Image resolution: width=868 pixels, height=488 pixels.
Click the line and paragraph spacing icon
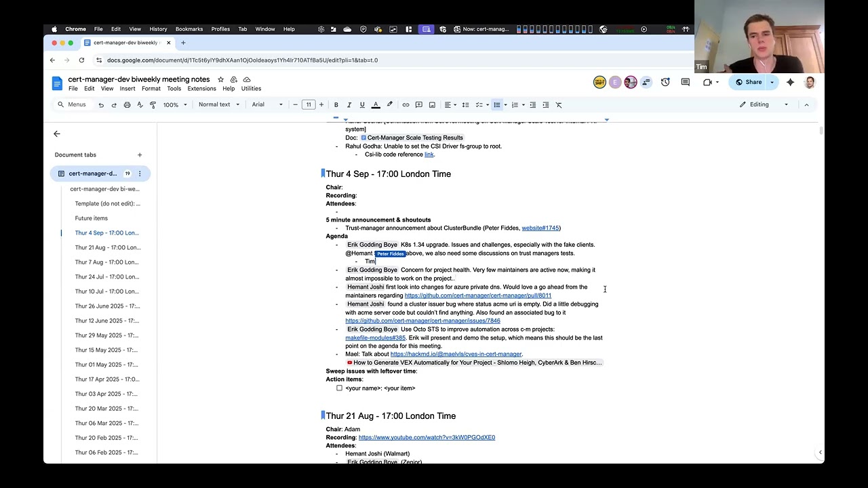465,104
